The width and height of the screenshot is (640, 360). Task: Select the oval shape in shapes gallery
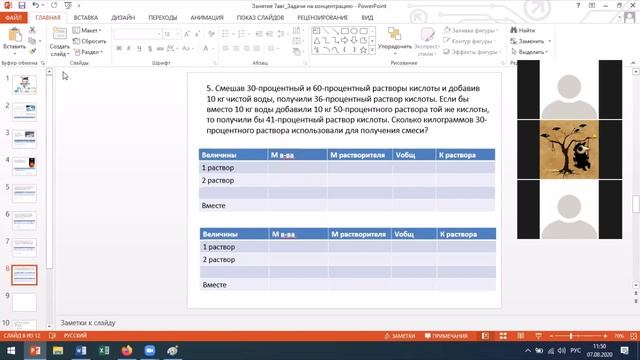354,31
